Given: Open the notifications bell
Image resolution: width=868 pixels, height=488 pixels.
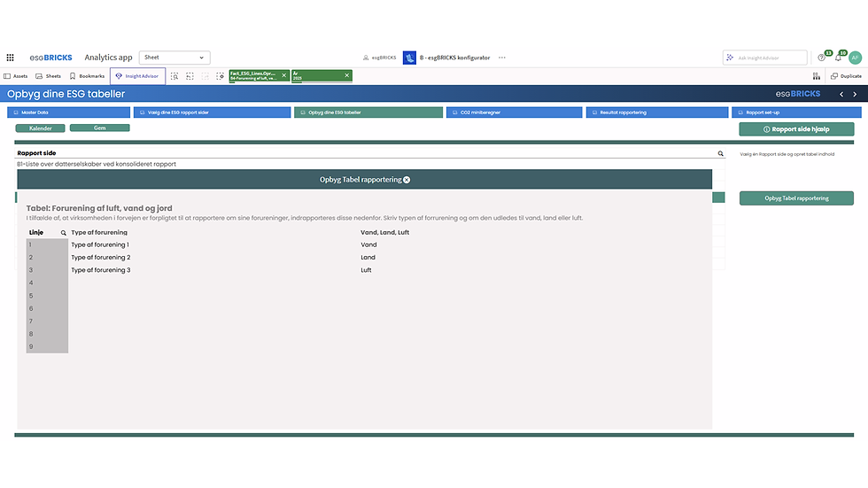Looking at the screenshot, I should [x=838, y=58].
